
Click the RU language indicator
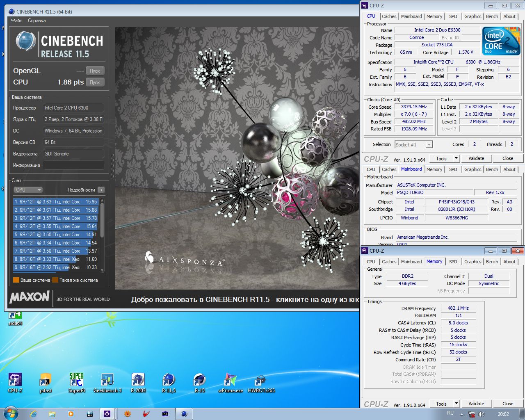point(450,413)
